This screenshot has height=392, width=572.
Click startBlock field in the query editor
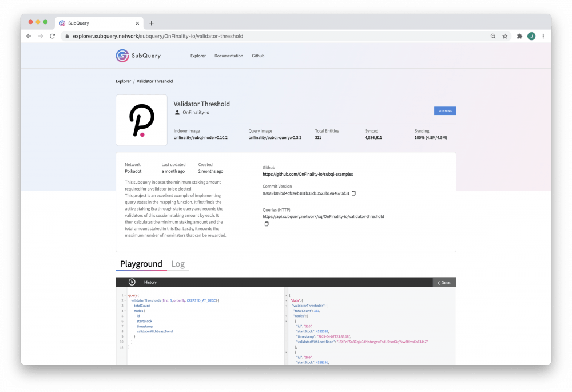[145, 321]
